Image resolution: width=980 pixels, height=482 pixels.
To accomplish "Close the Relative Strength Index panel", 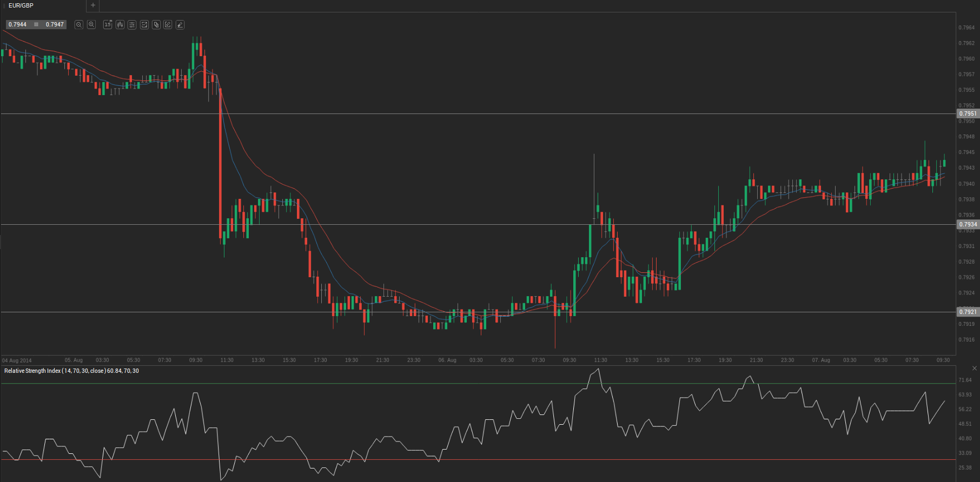I will [975, 369].
